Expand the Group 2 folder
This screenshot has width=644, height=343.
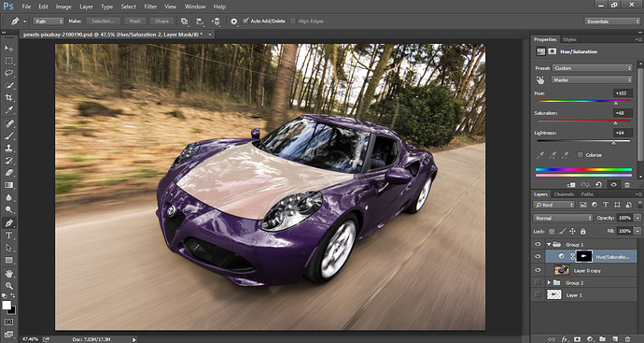(x=549, y=283)
